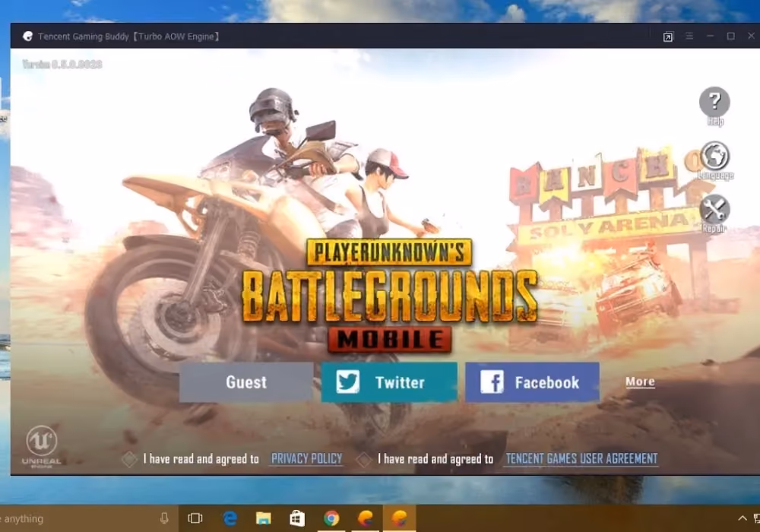Open the Language globe icon
This screenshot has height=532, width=760.
(714, 156)
